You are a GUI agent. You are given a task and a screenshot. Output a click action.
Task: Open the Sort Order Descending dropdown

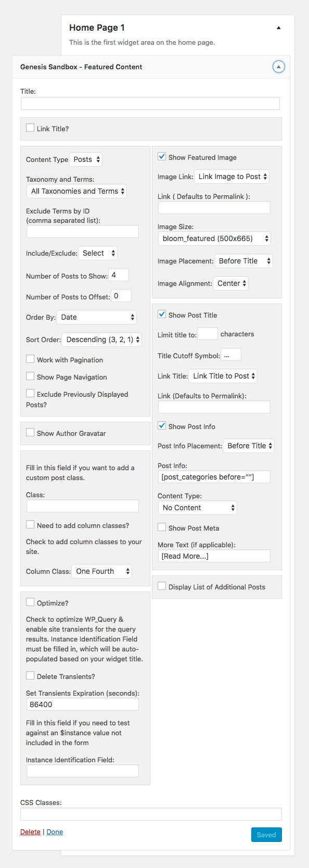102,339
